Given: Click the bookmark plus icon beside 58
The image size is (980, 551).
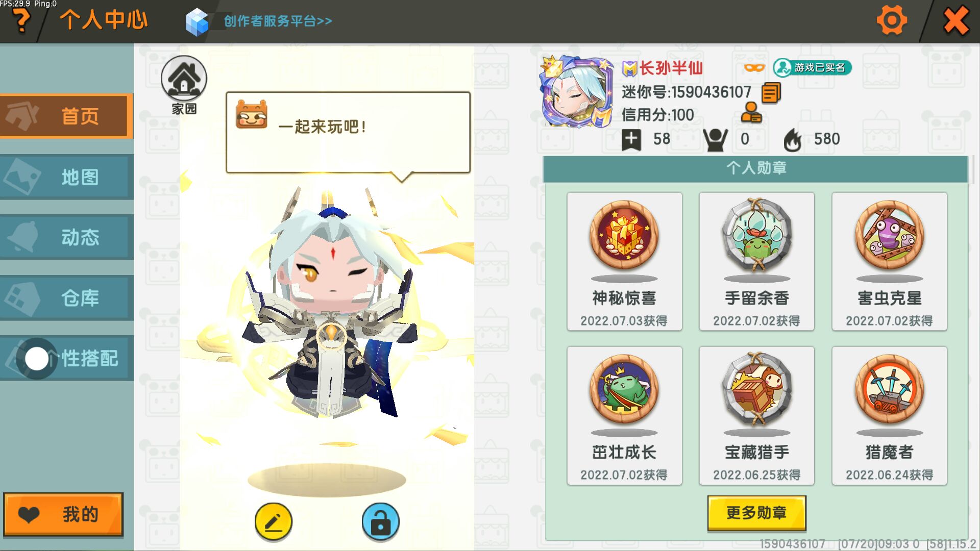Looking at the screenshot, I should pos(631,139).
